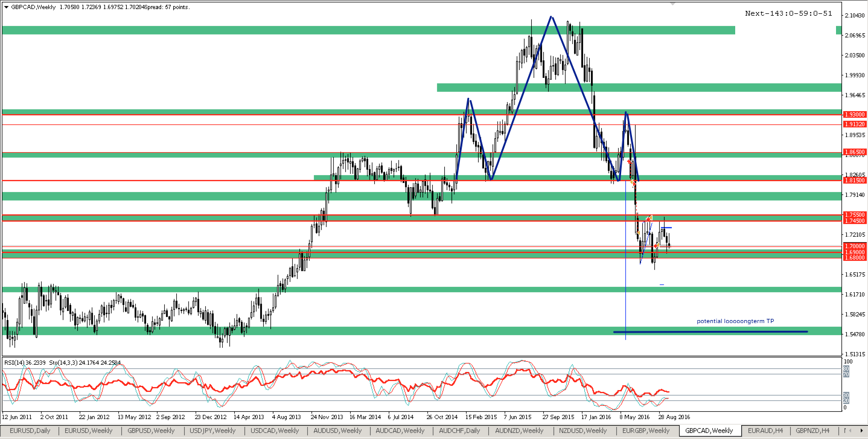This screenshot has height=439, width=868.
Task: Click the 1.70000 red price label
Action: (x=855, y=246)
